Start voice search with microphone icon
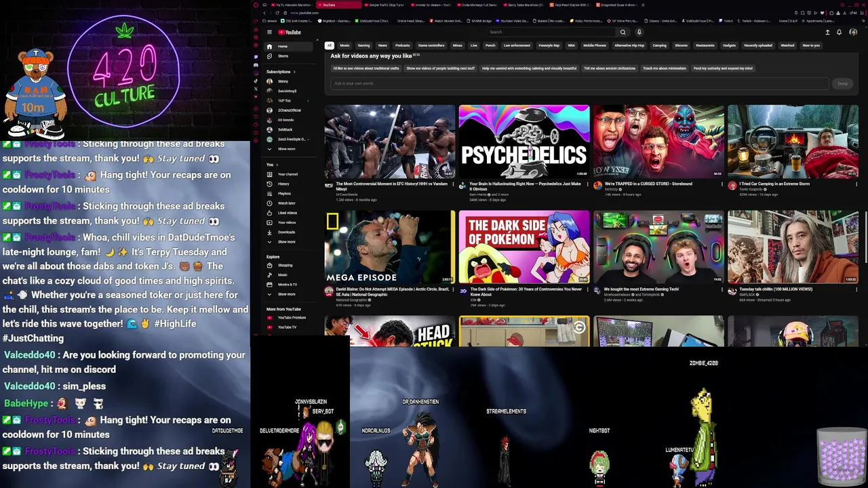Screen dimensions: 868x488 (x=639, y=32)
